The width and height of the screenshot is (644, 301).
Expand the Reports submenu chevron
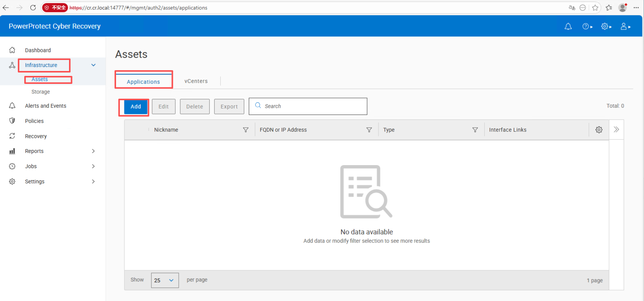(93, 151)
